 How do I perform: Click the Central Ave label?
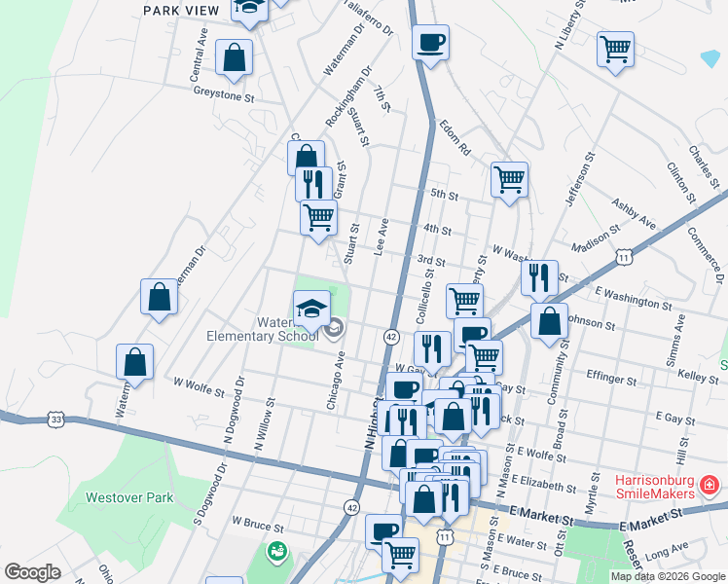[199, 55]
